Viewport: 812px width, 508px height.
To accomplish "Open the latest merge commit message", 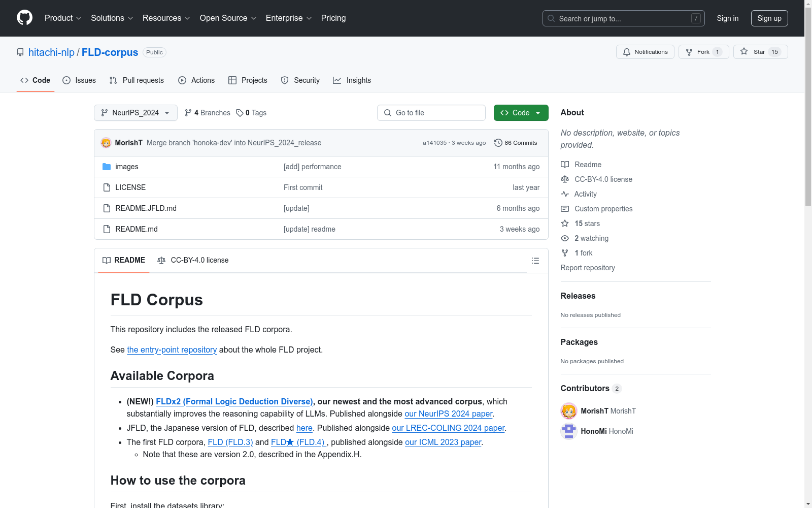I will pyautogui.click(x=234, y=143).
